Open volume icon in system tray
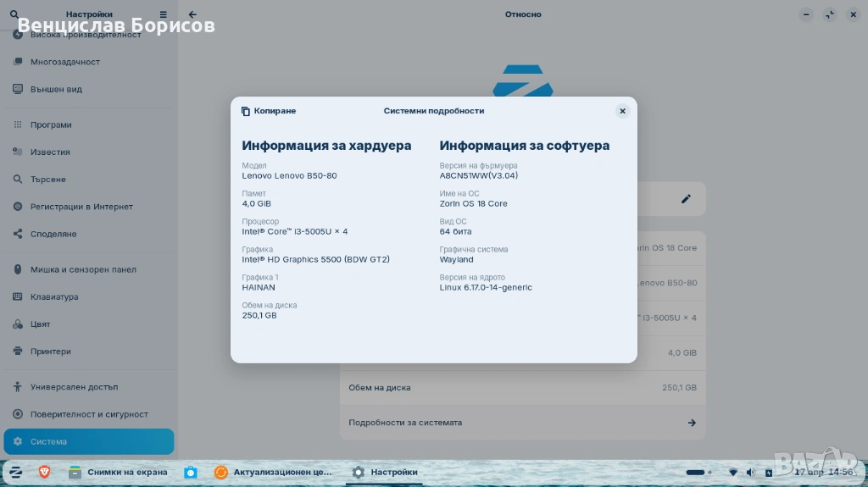This screenshot has width=868, height=487. click(x=750, y=473)
